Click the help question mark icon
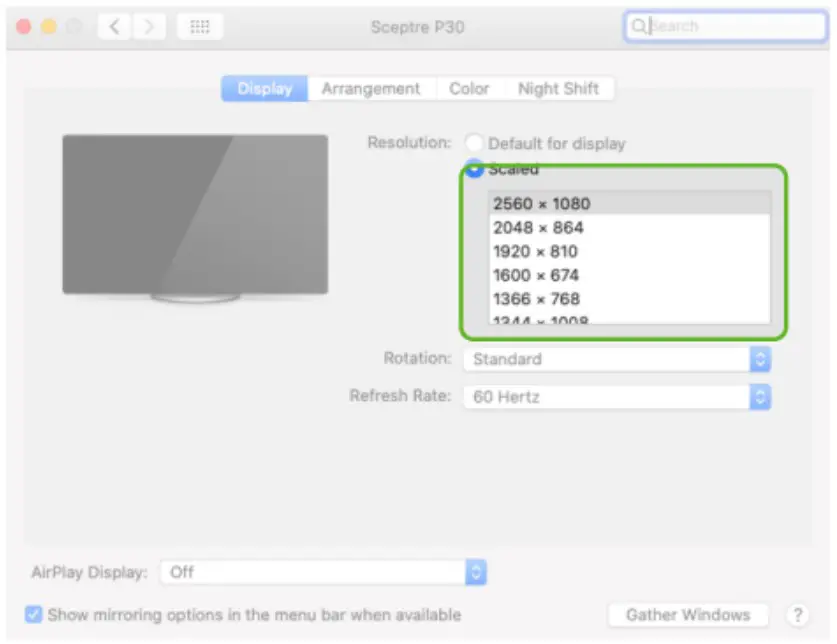837x644 pixels. (x=797, y=614)
